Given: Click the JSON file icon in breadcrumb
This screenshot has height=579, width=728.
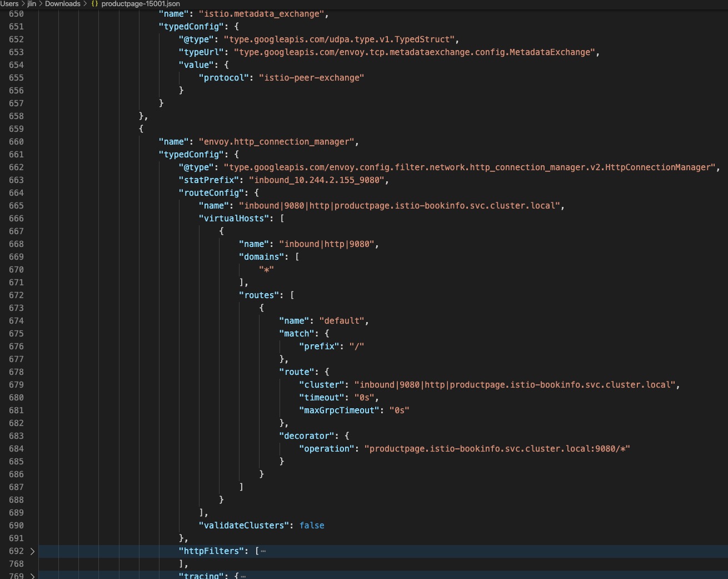Looking at the screenshot, I should [95, 4].
